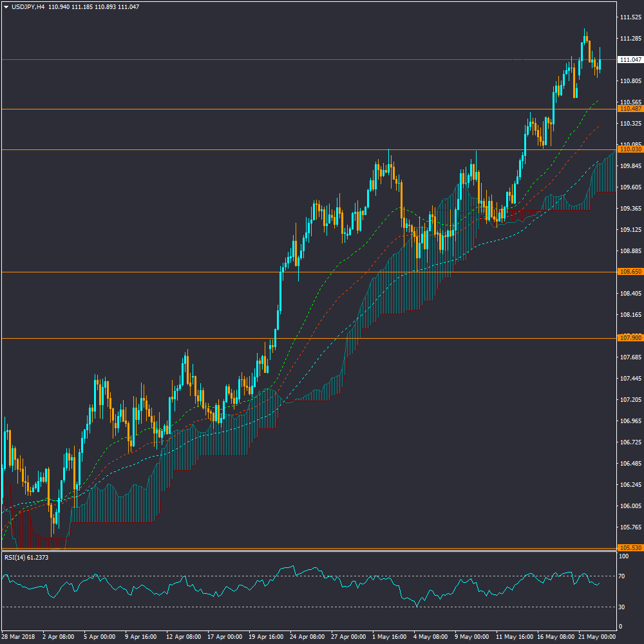Open the dropdown arrow beside USDJPY,H4

[6, 7]
